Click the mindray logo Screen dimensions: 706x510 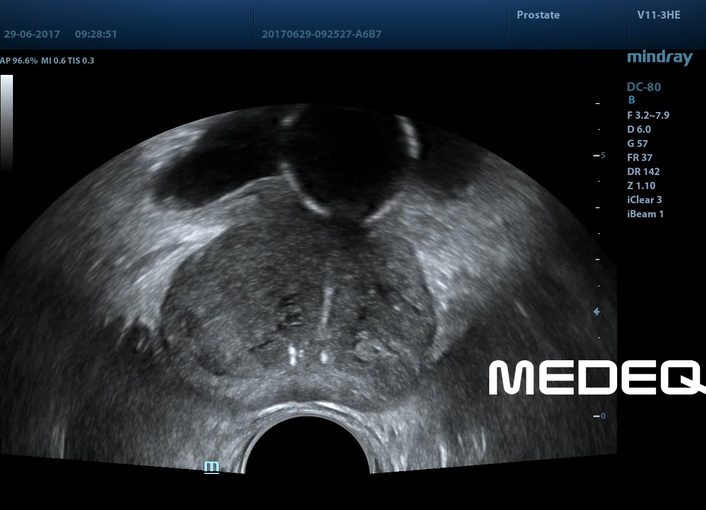pos(658,58)
